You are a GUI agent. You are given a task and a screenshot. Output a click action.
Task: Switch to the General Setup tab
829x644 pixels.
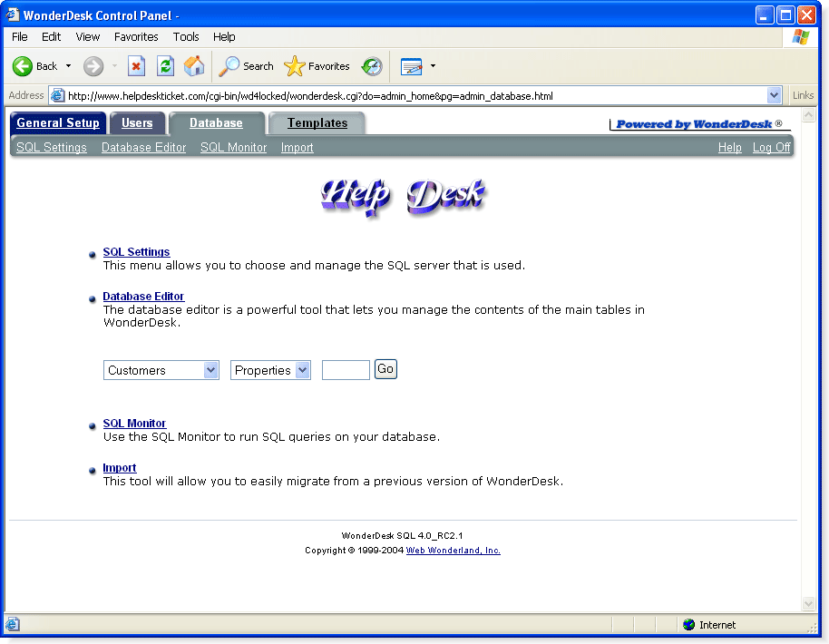(x=58, y=122)
